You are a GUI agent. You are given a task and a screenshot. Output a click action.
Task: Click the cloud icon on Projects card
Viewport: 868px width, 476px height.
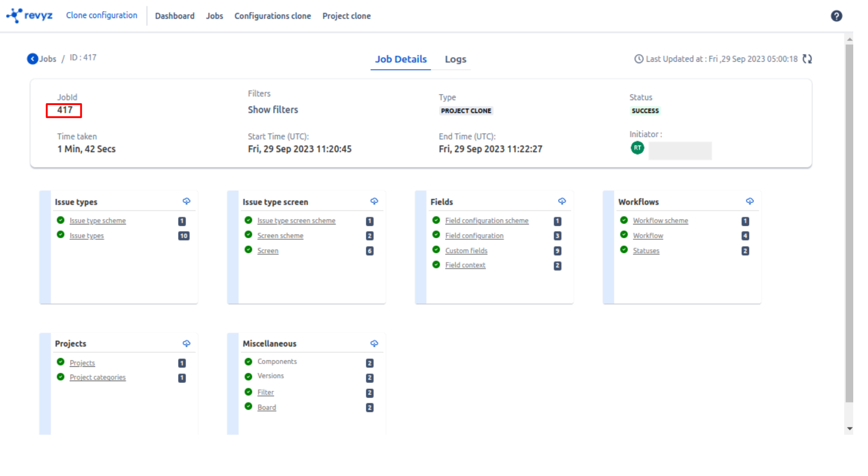tap(186, 344)
